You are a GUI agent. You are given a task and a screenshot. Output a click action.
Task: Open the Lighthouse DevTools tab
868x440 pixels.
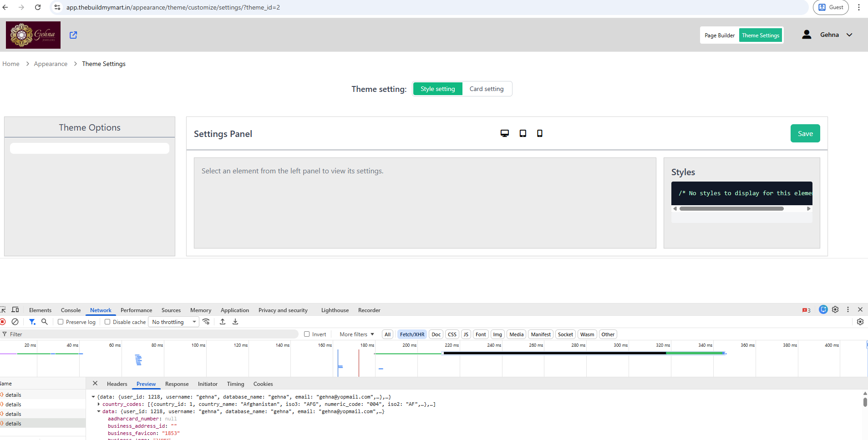pos(335,310)
